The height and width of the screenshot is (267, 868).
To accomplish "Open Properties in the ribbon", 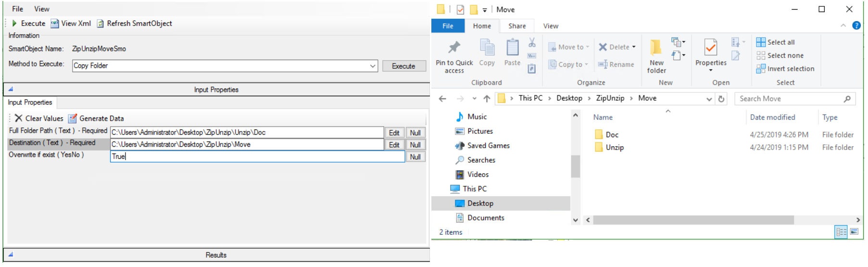I will [710, 48].
